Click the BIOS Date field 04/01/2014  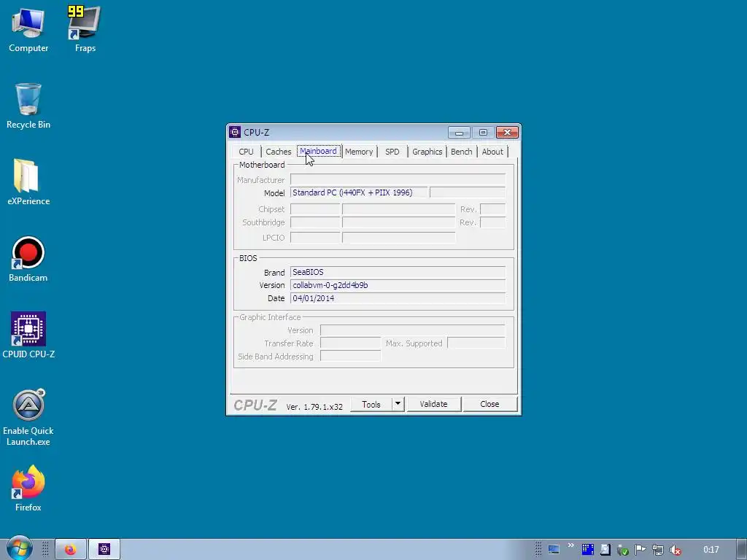(398, 298)
